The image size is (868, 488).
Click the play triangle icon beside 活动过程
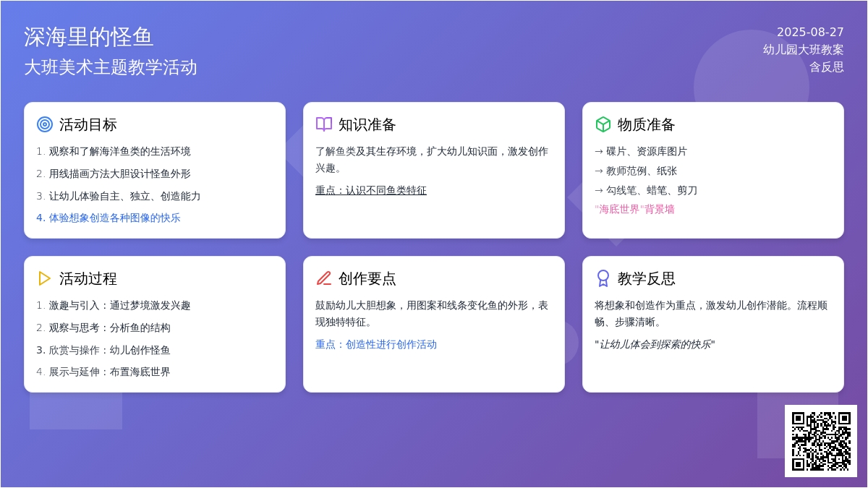(45, 278)
